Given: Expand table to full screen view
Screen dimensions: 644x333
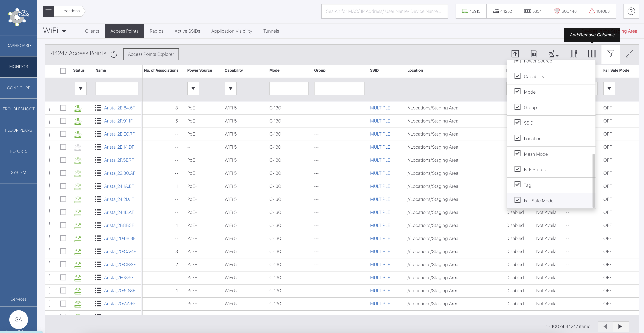Looking at the screenshot, I should [x=629, y=54].
